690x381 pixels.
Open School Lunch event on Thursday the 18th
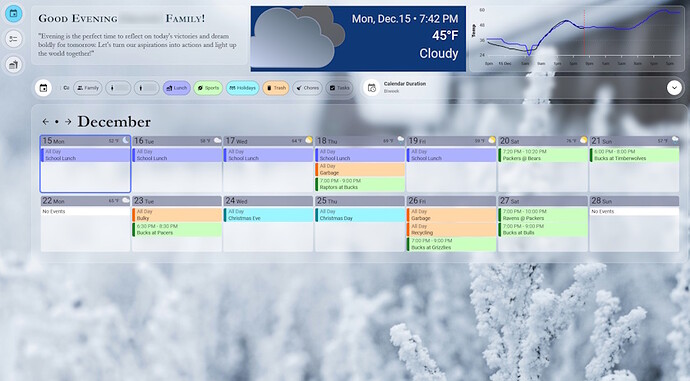pos(360,155)
